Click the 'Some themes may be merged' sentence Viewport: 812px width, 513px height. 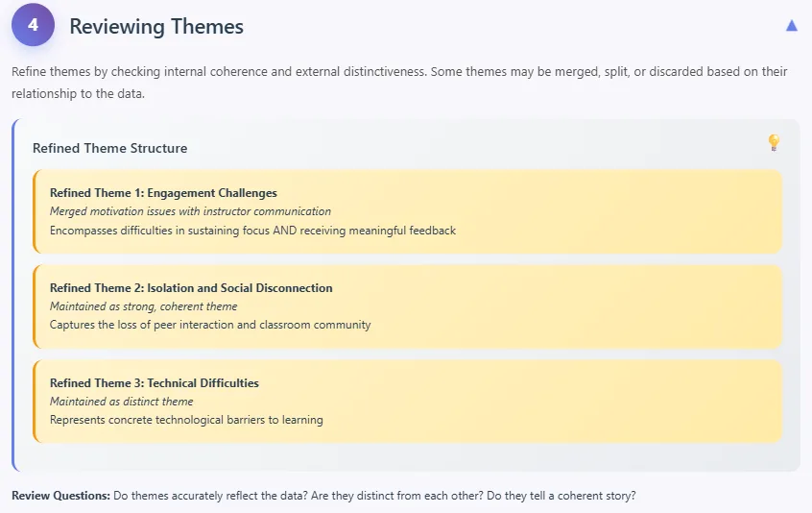click(x=576, y=70)
